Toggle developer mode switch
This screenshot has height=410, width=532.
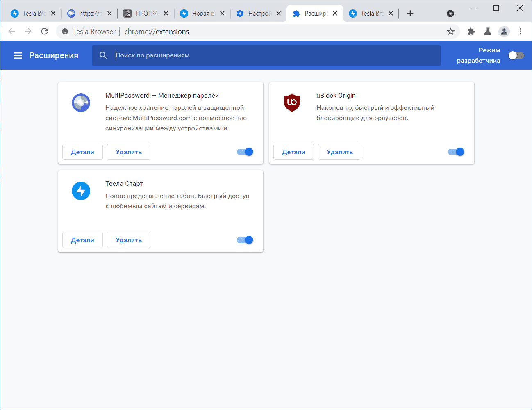(516, 55)
